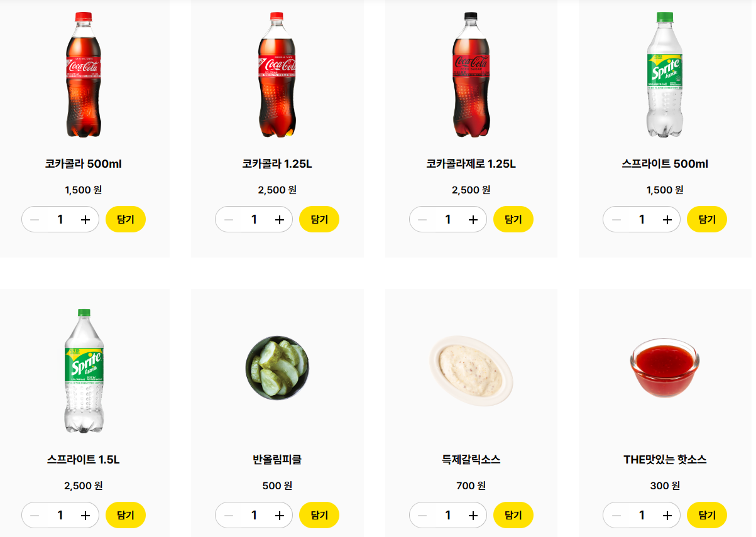
Task: Add 코카콜라 500ml to cart with 담기
Action: point(126,219)
